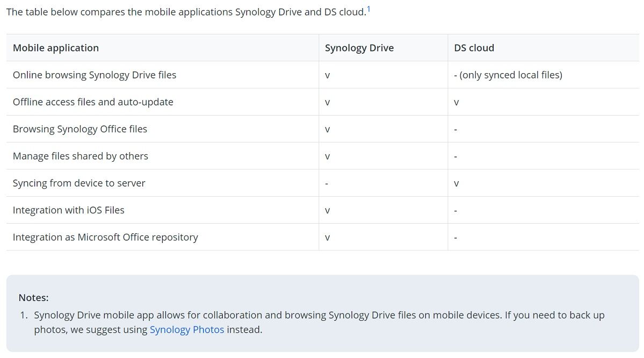The height and width of the screenshot is (358, 644).
Task: Click DS cloud checkmark for Offline access row
Action: 457,103
